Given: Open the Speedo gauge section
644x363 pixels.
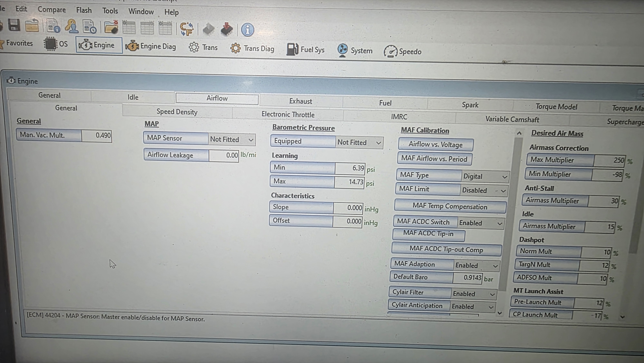Looking at the screenshot, I should click(x=402, y=51).
